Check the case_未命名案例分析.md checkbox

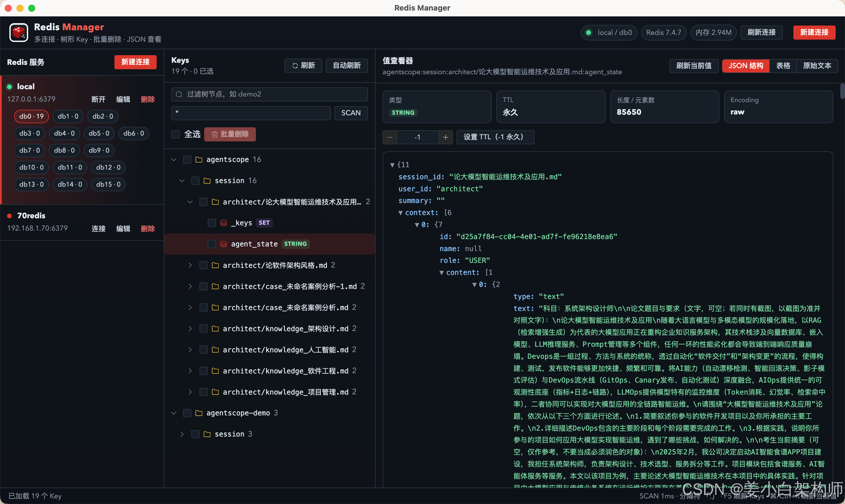203,307
